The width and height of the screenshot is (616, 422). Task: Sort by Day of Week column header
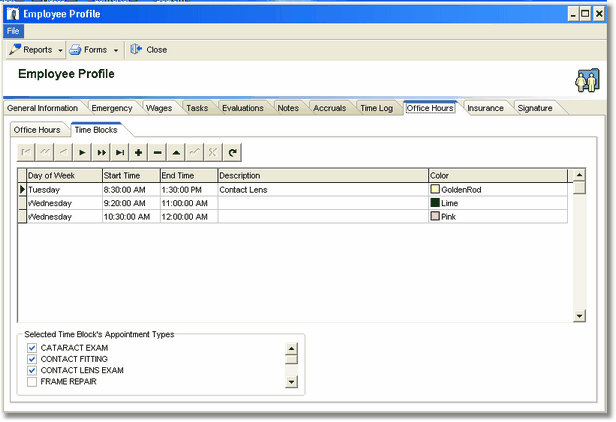coord(64,176)
